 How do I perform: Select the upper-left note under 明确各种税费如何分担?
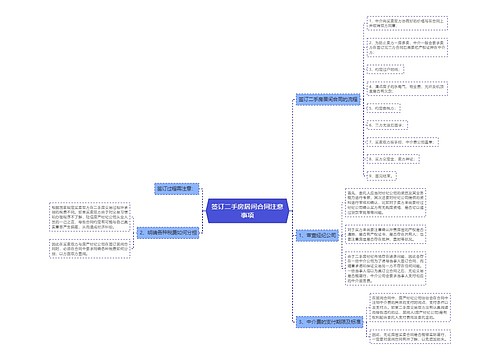tap(90, 217)
